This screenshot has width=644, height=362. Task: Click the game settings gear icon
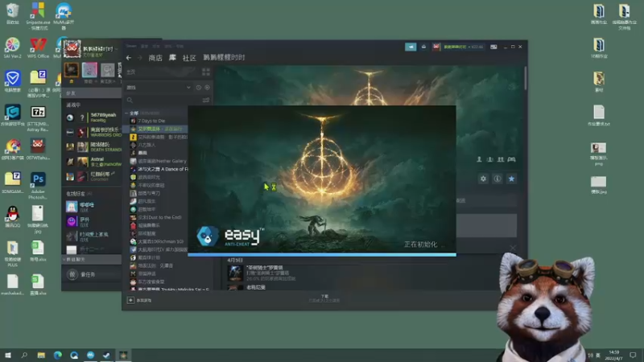[483, 179]
